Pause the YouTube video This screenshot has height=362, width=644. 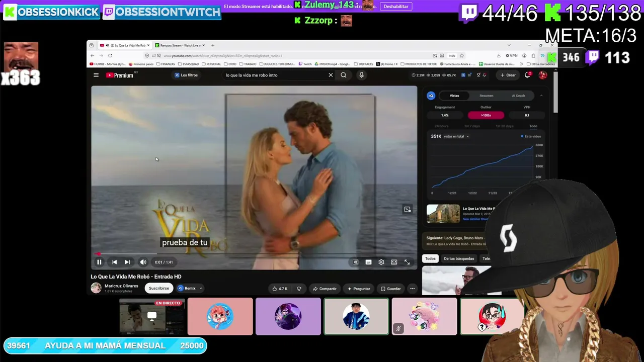[99, 262]
